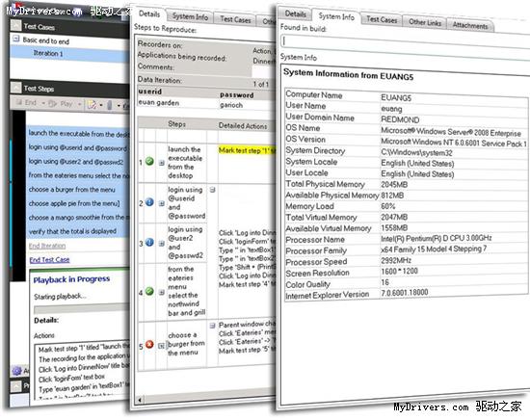Switch to the Other Links tab
The image size is (530, 420).
pos(425,23)
